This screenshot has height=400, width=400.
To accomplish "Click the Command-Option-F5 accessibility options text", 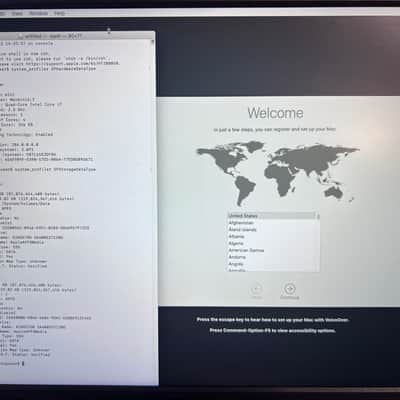I will [x=273, y=331].
